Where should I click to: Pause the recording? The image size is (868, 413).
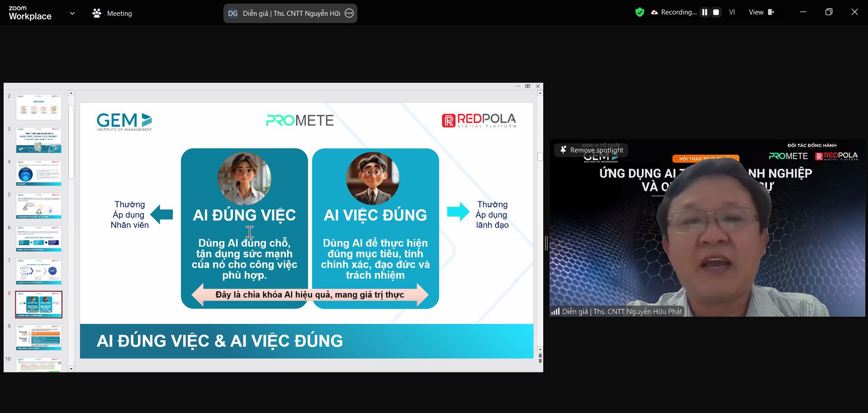click(x=705, y=12)
